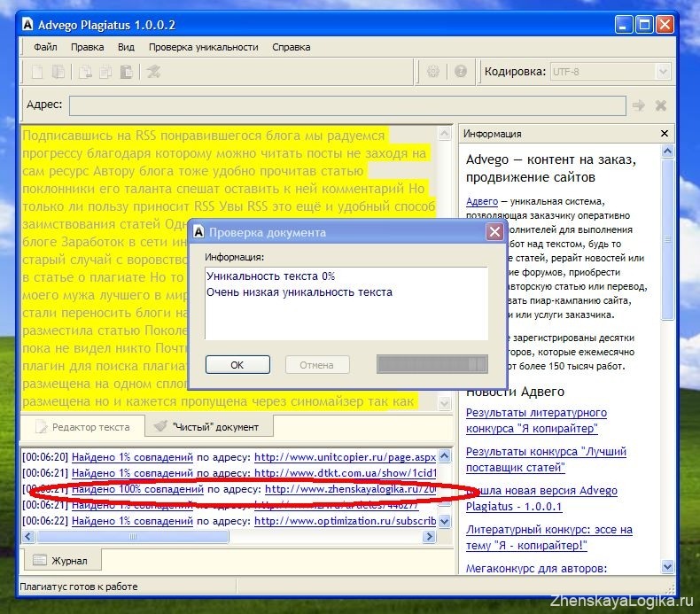
Task: Click the Copy toolbar icon
Action: (x=105, y=72)
